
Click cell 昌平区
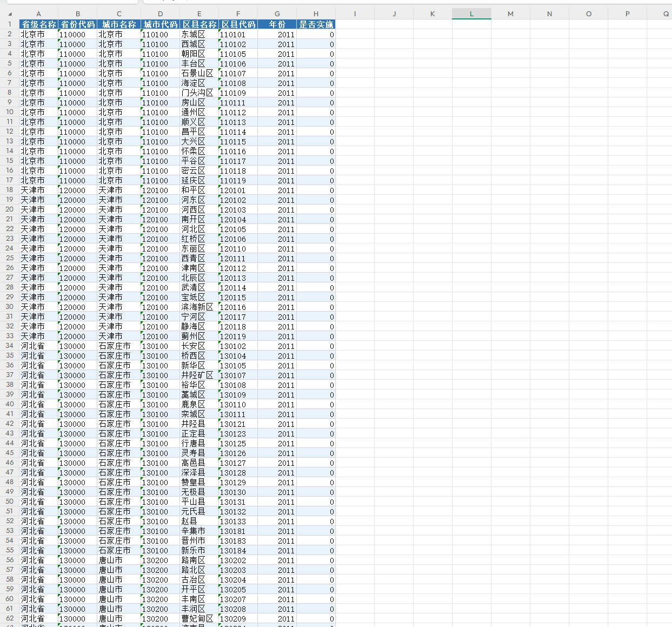pyautogui.click(x=199, y=131)
